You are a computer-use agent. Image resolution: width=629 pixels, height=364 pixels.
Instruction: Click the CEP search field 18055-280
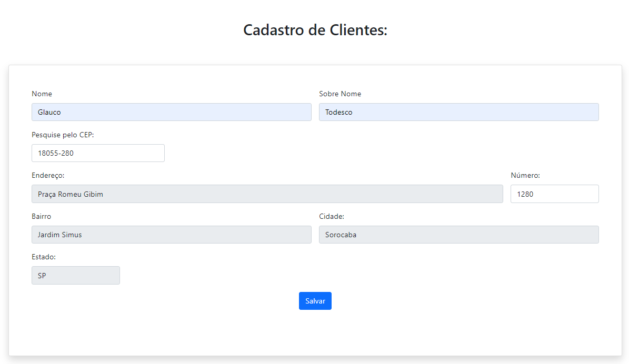(x=98, y=153)
